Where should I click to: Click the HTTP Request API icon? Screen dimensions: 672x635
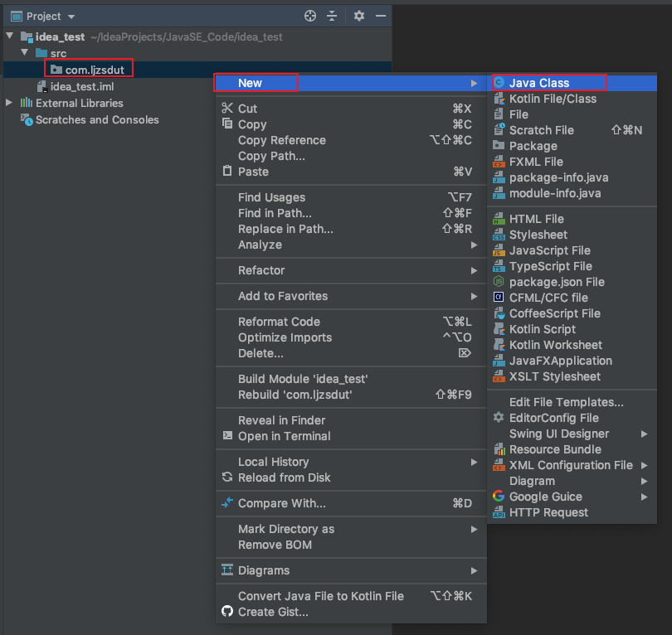(x=499, y=512)
